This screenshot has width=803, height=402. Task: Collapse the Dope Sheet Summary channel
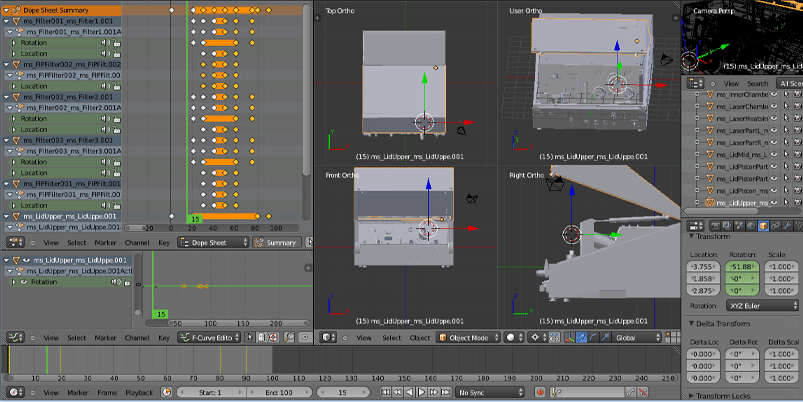[x=6, y=10]
